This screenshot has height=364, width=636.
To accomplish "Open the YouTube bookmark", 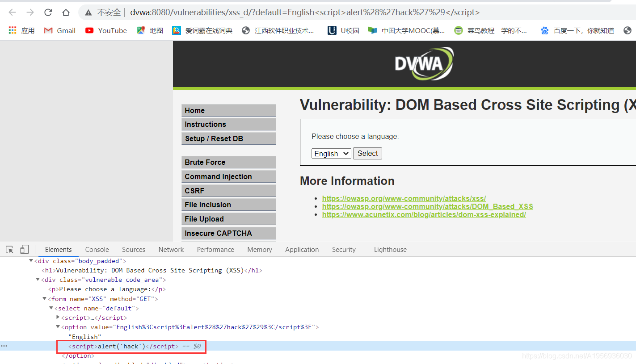I will coord(106,30).
